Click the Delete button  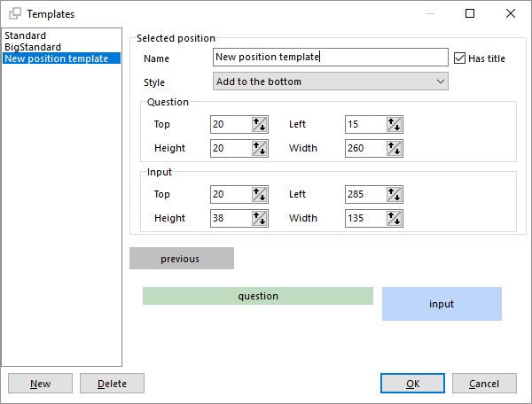[112, 384]
